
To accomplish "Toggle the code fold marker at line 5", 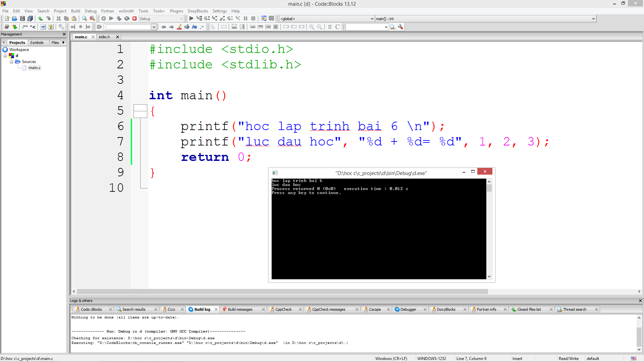I will point(140,111).
